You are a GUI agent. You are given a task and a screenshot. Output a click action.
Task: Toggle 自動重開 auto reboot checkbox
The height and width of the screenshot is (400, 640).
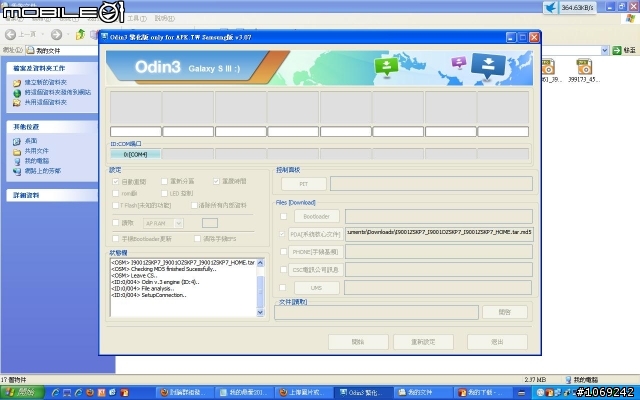116,182
